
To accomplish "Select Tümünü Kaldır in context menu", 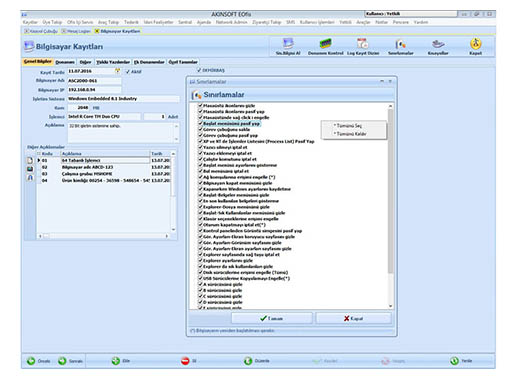I will click(350, 134).
